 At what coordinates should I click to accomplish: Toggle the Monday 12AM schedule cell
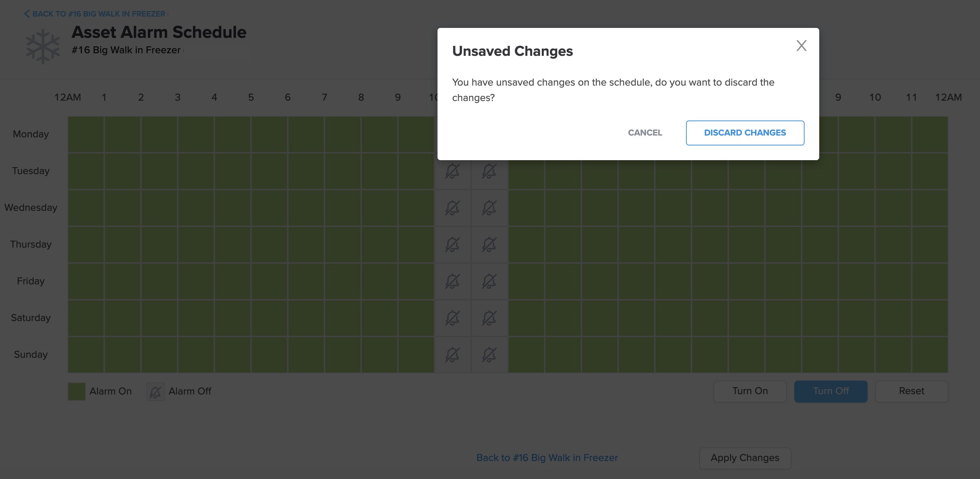(x=86, y=134)
